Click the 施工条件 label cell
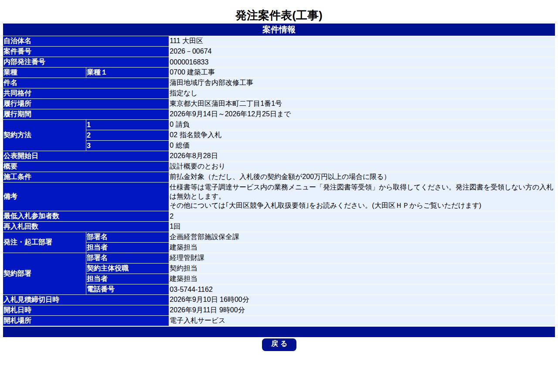Viewport: 558px width, 392px height. [86, 177]
